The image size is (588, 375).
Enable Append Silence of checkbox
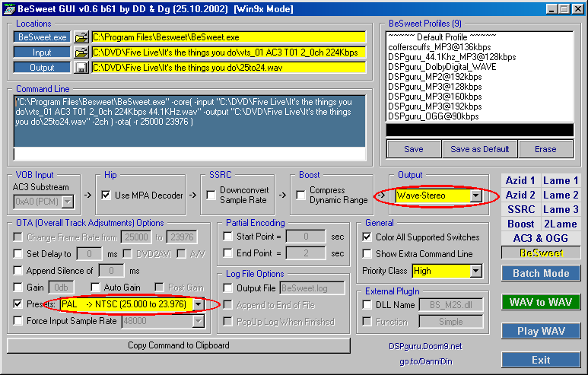[17, 270]
